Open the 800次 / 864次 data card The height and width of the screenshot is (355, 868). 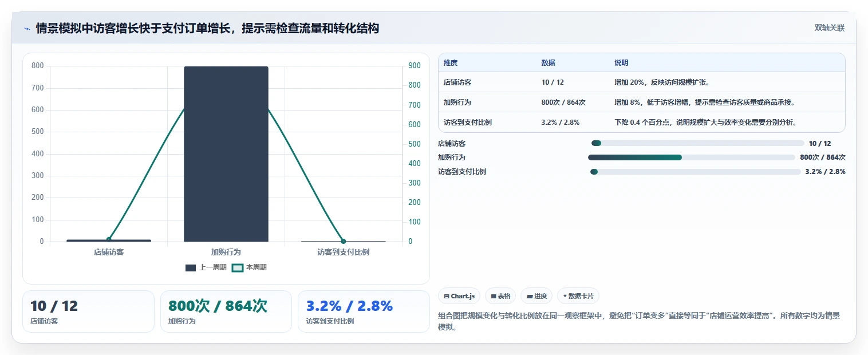click(226, 311)
